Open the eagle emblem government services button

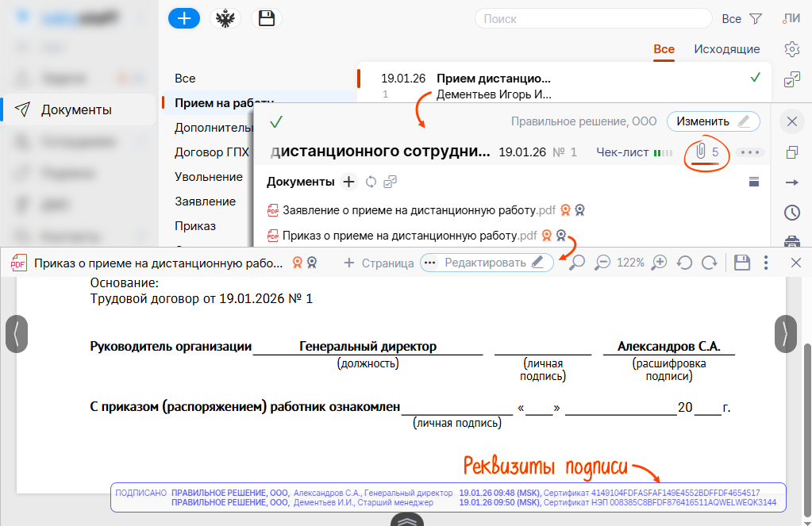(x=225, y=19)
